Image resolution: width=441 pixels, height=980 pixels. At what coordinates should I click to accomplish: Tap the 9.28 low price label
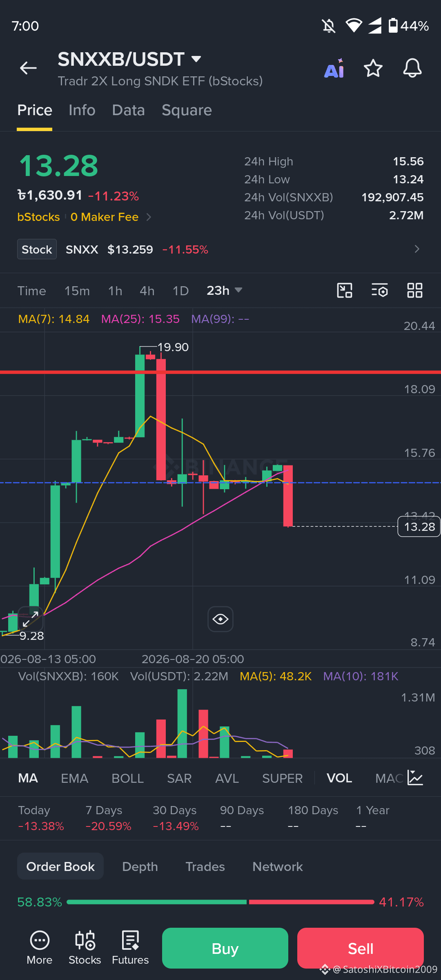pyautogui.click(x=31, y=636)
